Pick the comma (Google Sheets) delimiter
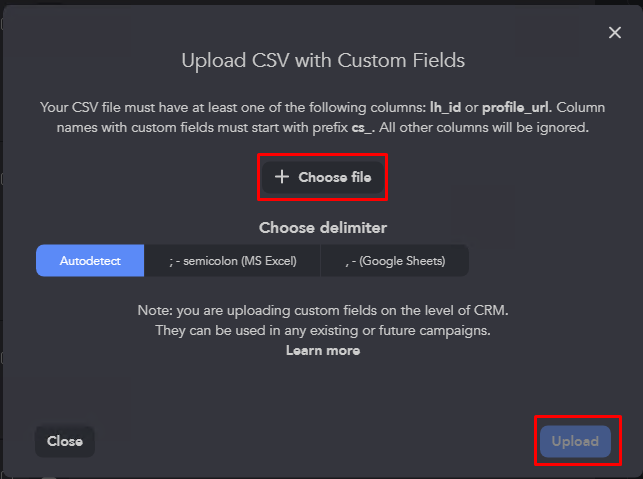Viewport: 643px width, 479px height. pos(394,261)
